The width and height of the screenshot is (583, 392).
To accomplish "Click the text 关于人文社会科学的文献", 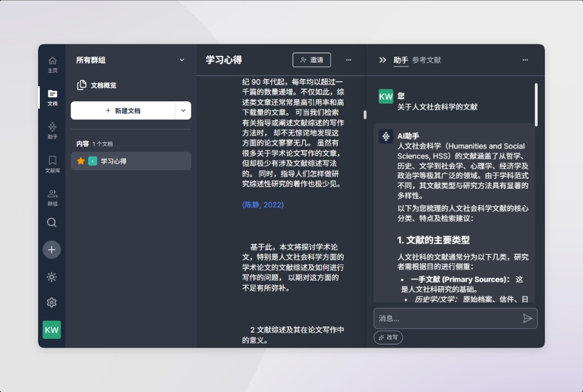I will (x=437, y=107).
